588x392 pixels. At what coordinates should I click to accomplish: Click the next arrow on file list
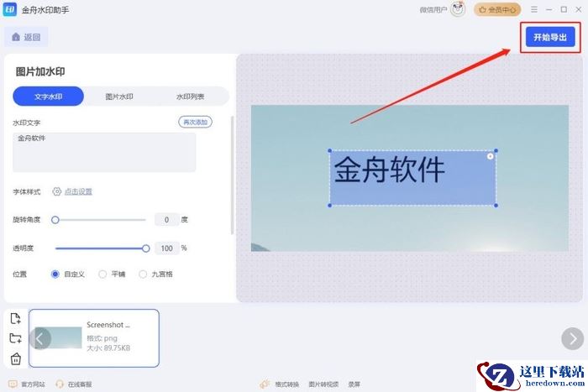click(573, 338)
